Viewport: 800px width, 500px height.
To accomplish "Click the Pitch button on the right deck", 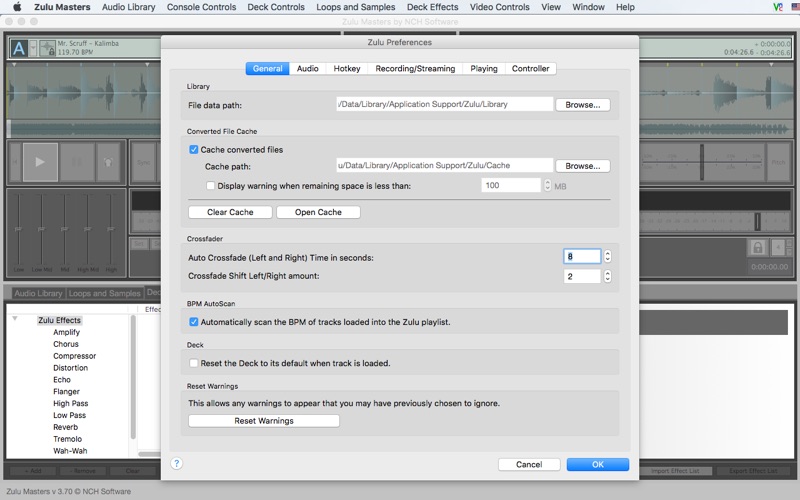I will click(x=779, y=162).
